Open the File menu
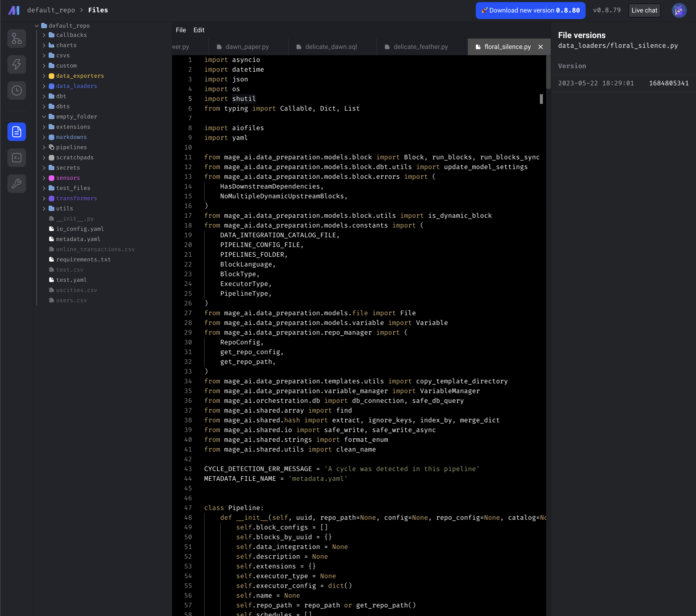The height and width of the screenshot is (616, 696). point(181,30)
